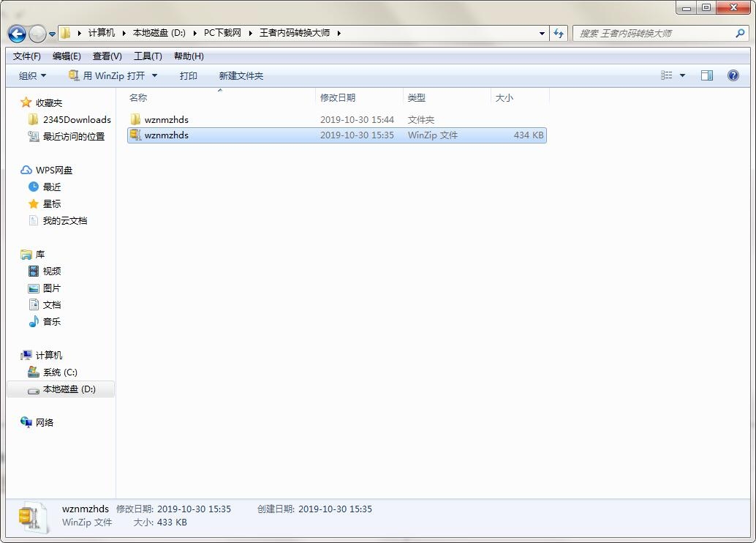The width and height of the screenshot is (756, 543).
Task: Open the recent pages dropdown beside Forward
Action: (x=52, y=34)
